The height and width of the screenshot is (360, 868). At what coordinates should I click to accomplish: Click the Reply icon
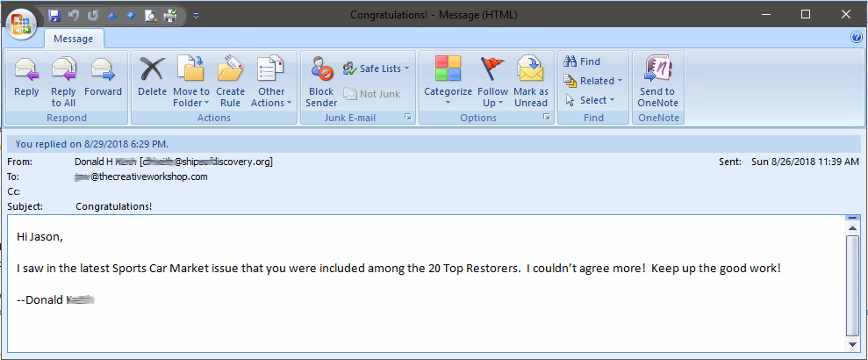point(26,79)
